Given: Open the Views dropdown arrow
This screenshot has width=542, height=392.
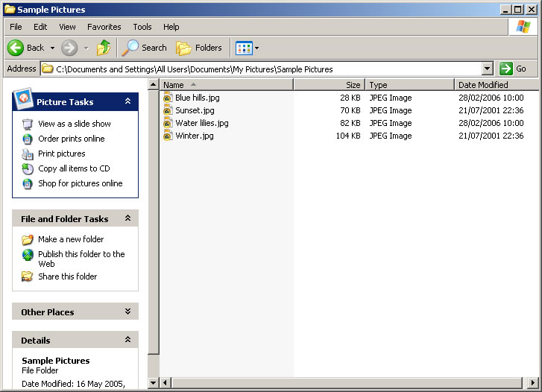Looking at the screenshot, I should (x=257, y=48).
